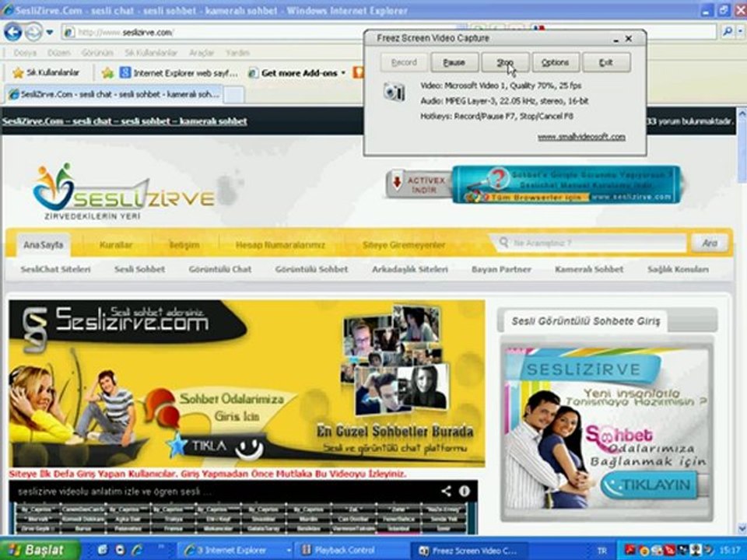Open the Araçlar menu
Screen dimensions: 747x560
click(x=202, y=53)
